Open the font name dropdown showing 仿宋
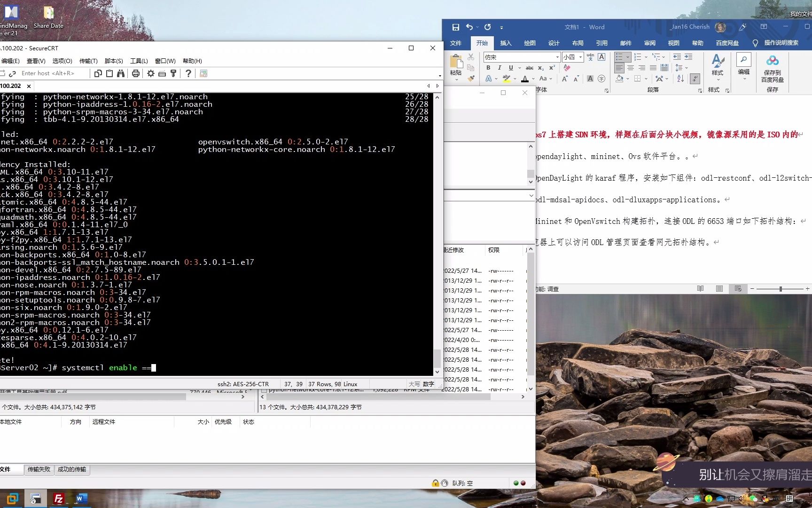 click(x=558, y=57)
